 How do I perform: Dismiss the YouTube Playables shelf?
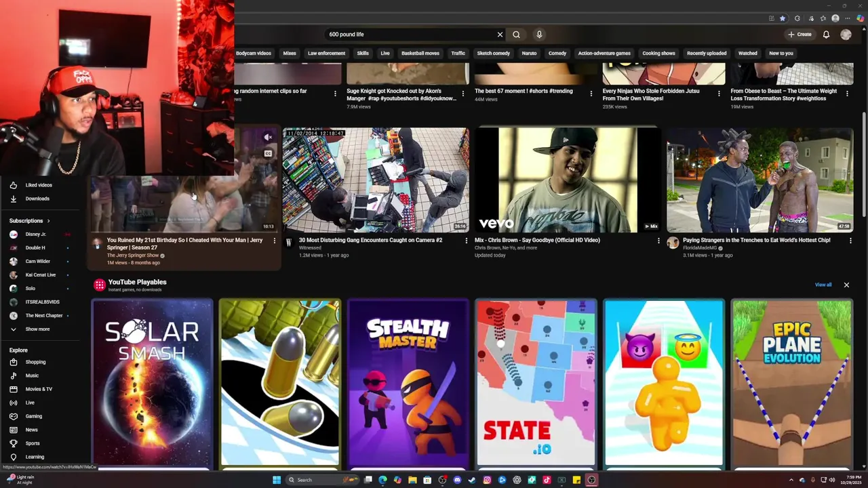846,285
